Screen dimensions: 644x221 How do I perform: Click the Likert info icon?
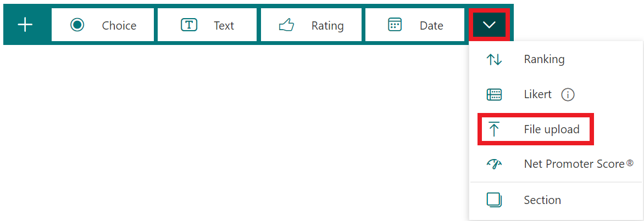pyautogui.click(x=568, y=95)
